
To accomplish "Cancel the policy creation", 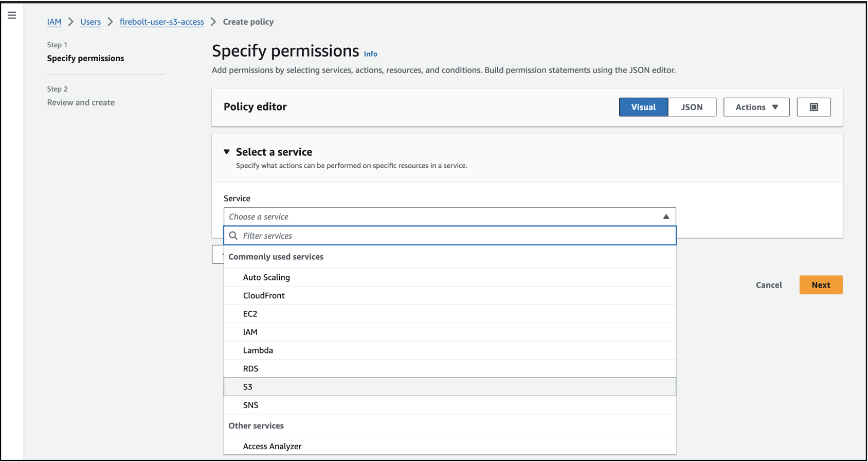I will (x=768, y=285).
